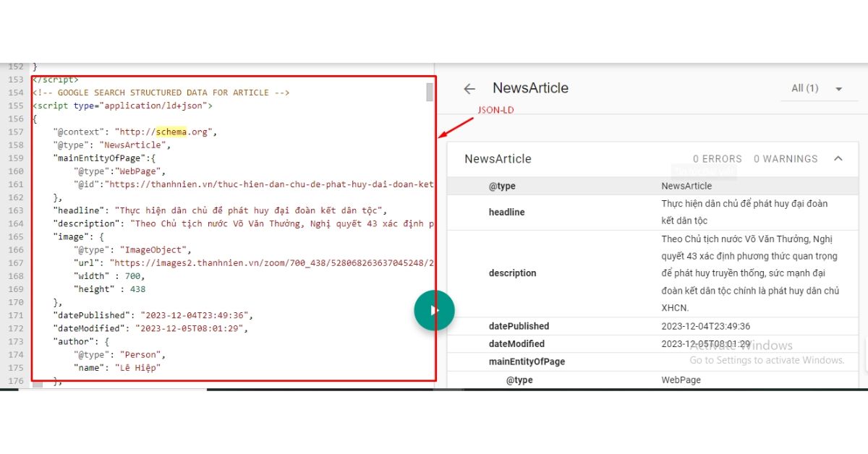Click the "height" : 438 code line
This screenshot has height=454, width=868.
point(109,289)
